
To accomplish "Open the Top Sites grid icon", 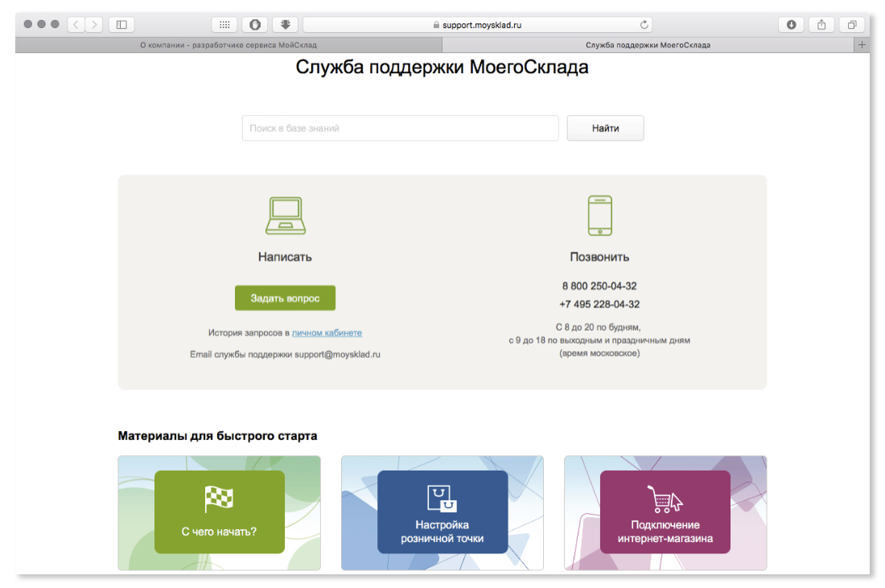I will click(x=224, y=24).
